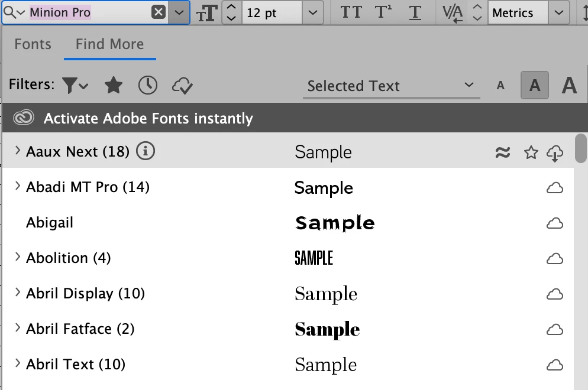The width and height of the screenshot is (588, 390).
Task: Click the Metrics kerning field
Action: coord(518,13)
